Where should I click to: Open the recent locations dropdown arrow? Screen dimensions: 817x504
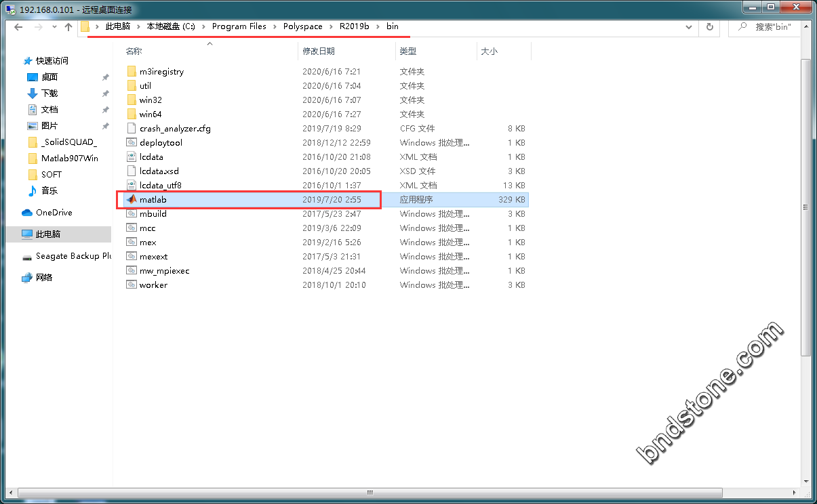pyautogui.click(x=53, y=27)
